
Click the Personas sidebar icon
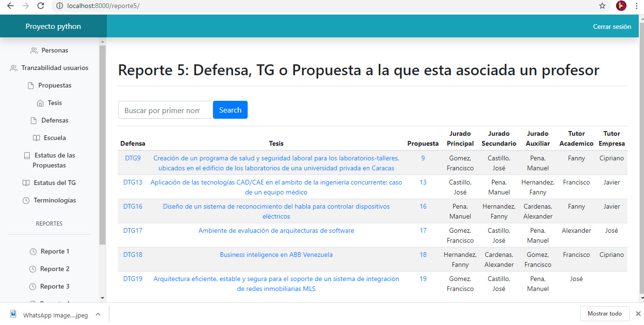point(34,51)
